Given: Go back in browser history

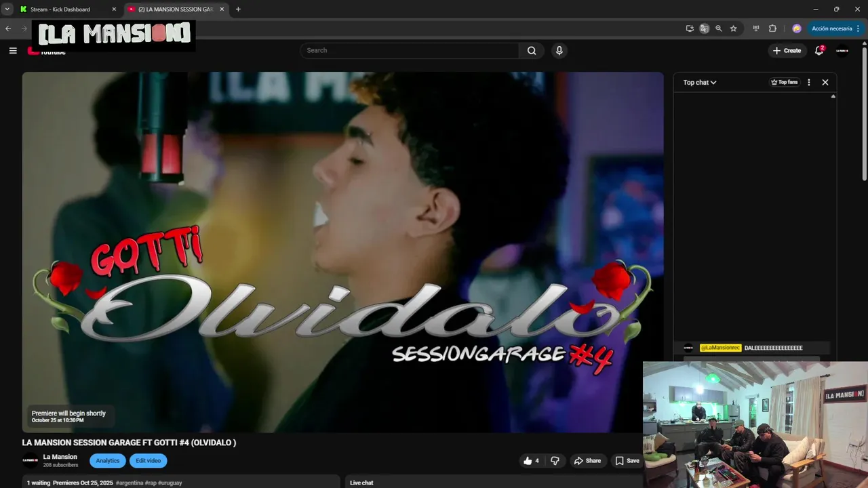Looking at the screenshot, I should click(x=8, y=28).
